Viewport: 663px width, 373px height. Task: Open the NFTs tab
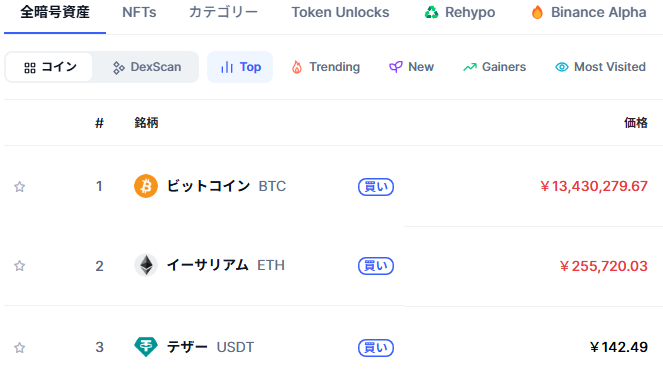click(139, 12)
